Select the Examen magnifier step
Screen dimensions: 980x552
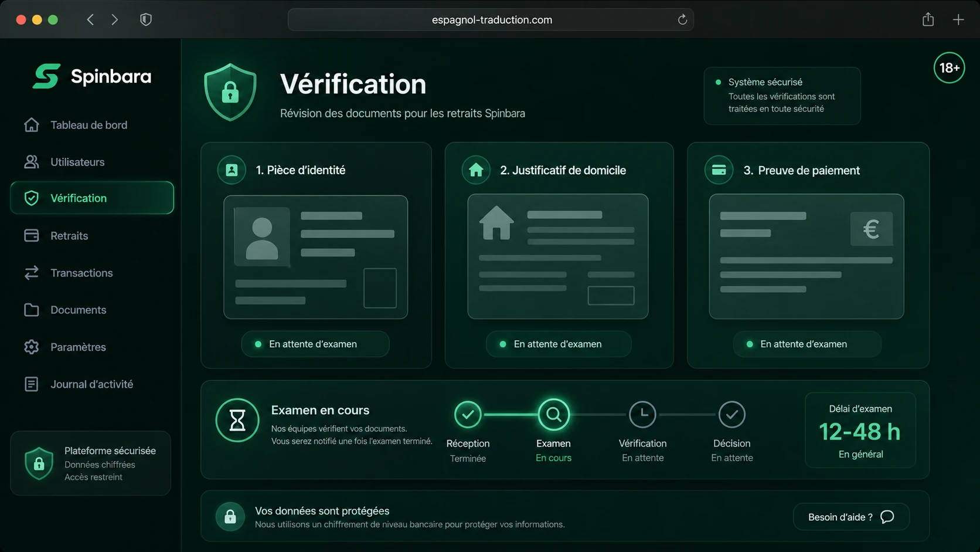pos(553,415)
